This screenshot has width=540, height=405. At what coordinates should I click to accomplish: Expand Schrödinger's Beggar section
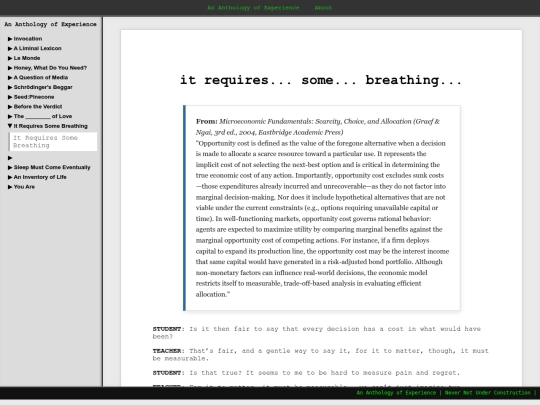40,87
